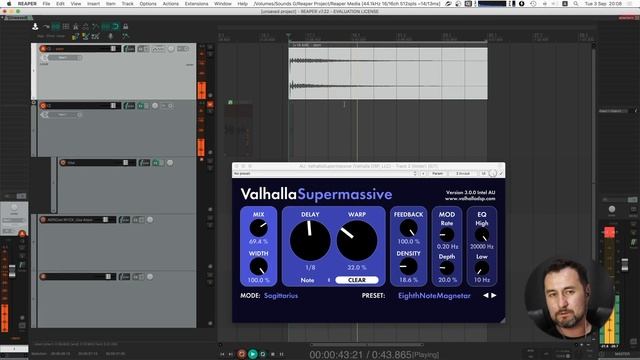Open the Sagittarius mode dropdown
Viewport: 640px width, 360px height.
281,296
